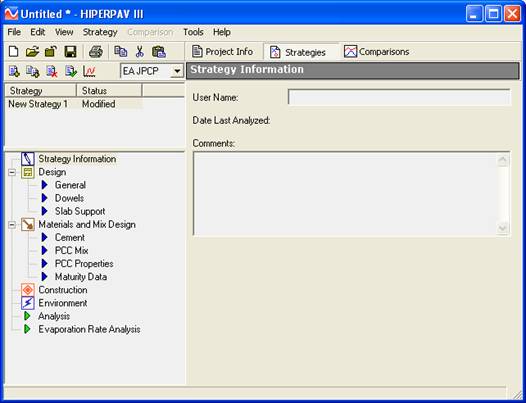Click the Print toolbar icon
This screenshot has height=403, width=526.
pos(96,52)
